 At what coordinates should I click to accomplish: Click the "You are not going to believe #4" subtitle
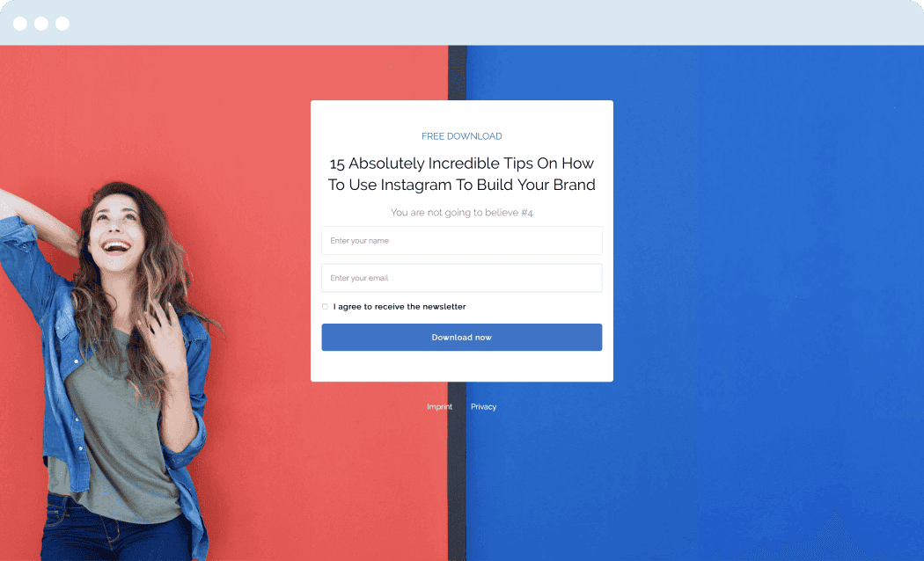[x=461, y=213]
